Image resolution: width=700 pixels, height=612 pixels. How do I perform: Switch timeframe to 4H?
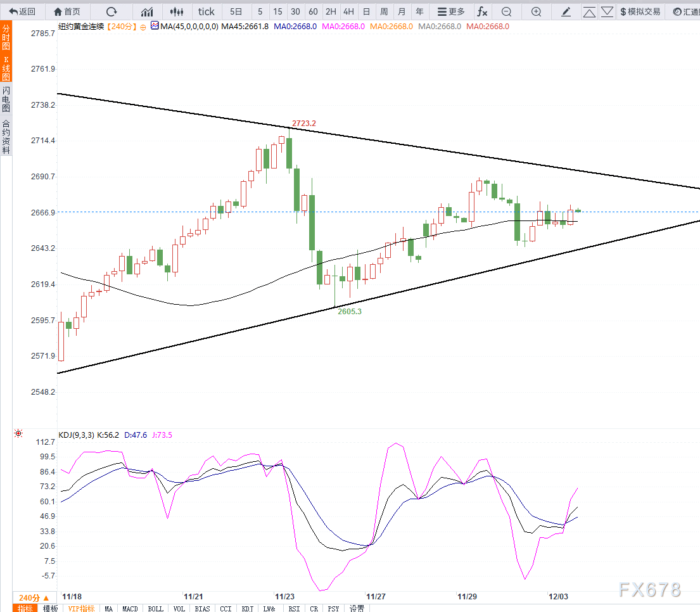[x=348, y=11]
